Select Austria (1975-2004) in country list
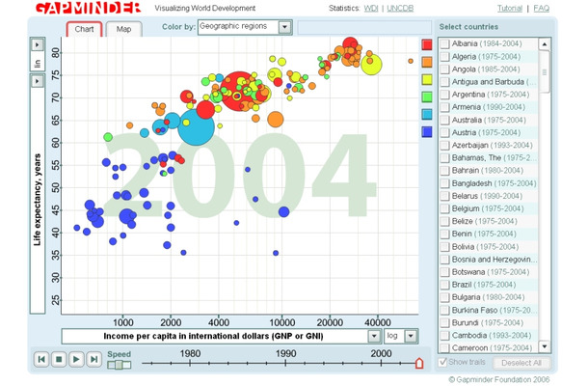 point(489,132)
